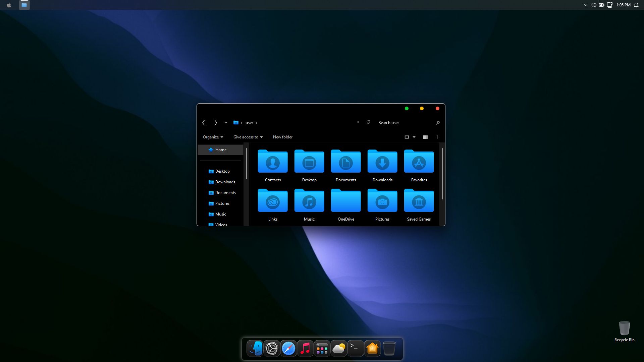Open the Saved Games folder
The height and width of the screenshot is (362, 644).
[x=419, y=201]
